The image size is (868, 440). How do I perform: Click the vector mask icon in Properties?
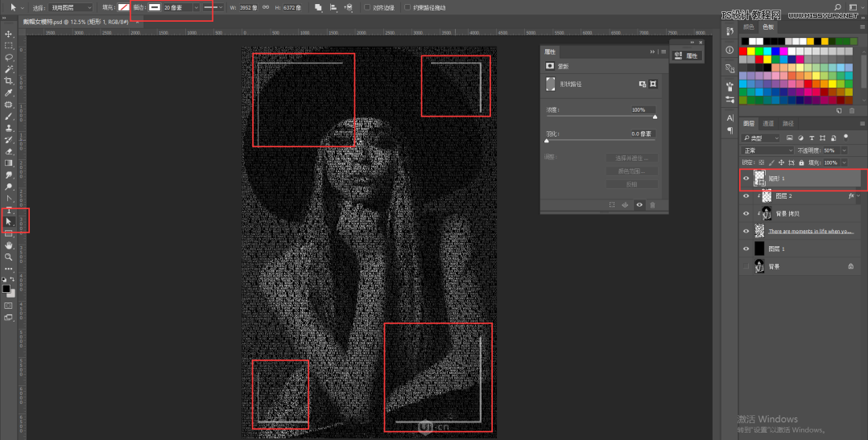pos(653,84)
